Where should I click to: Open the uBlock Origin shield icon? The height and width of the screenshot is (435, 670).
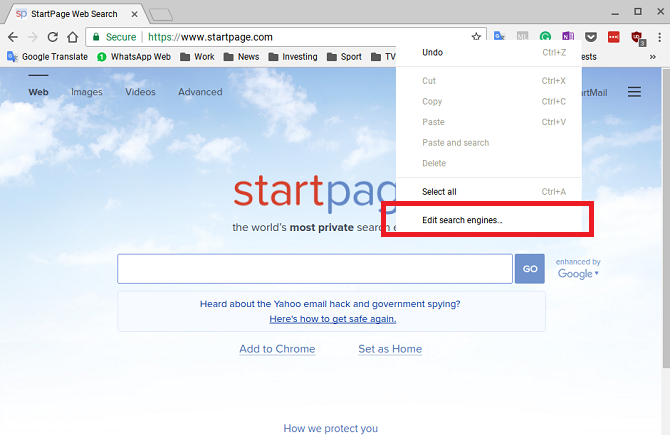638,38
